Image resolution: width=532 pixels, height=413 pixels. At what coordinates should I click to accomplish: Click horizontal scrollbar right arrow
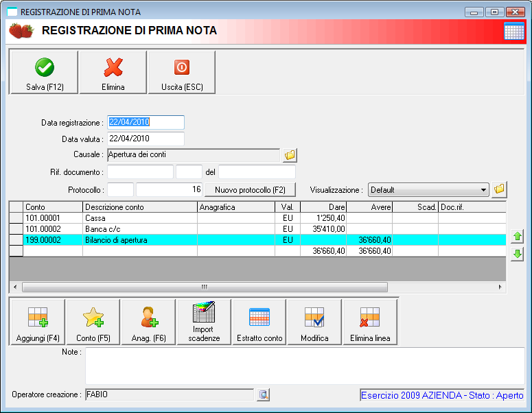click(500, 287)
